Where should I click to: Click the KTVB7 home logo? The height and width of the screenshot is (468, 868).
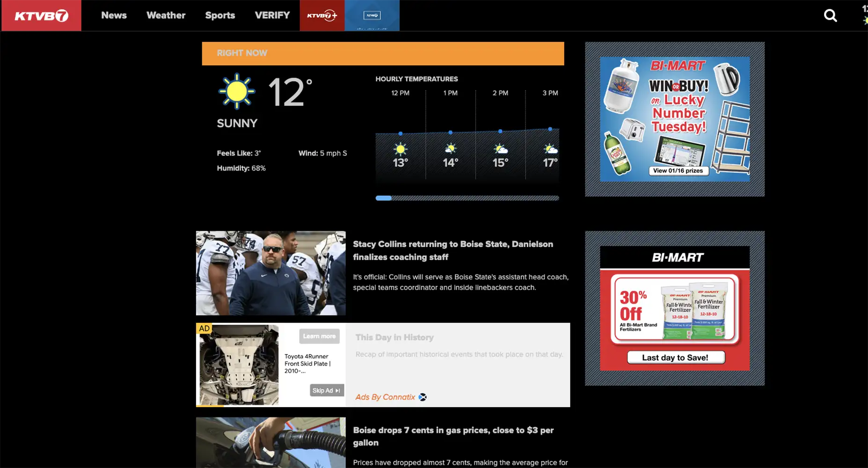pyautogui.click(x=41, y=15)
